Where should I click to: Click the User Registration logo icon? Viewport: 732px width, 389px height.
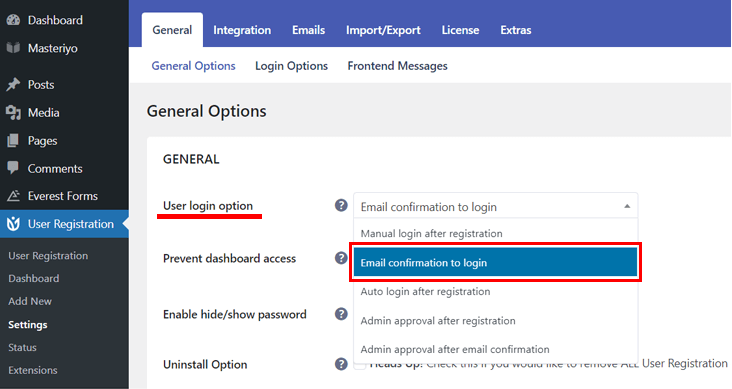[x=13, y=224]
